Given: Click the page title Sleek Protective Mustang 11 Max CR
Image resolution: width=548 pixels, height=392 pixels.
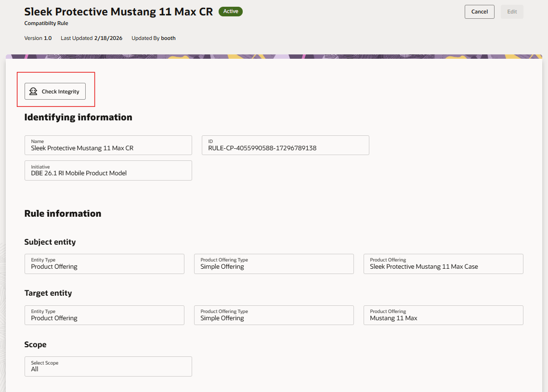Looking at the screenshot, I should point(118,12).
